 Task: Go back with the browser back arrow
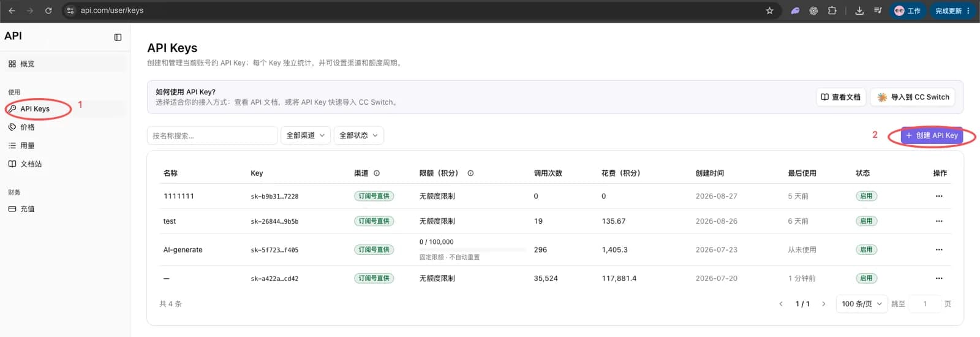click(12, 10)
